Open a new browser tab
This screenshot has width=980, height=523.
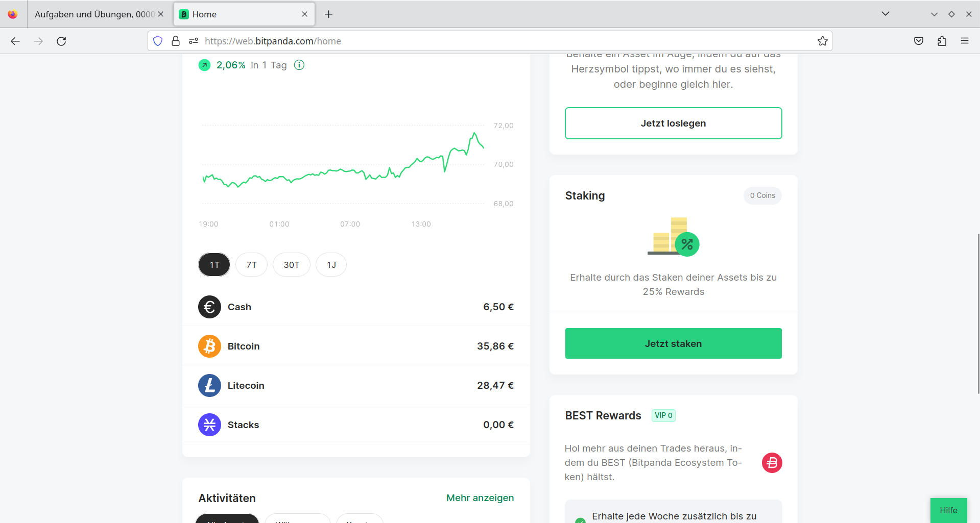pos(328,14)
